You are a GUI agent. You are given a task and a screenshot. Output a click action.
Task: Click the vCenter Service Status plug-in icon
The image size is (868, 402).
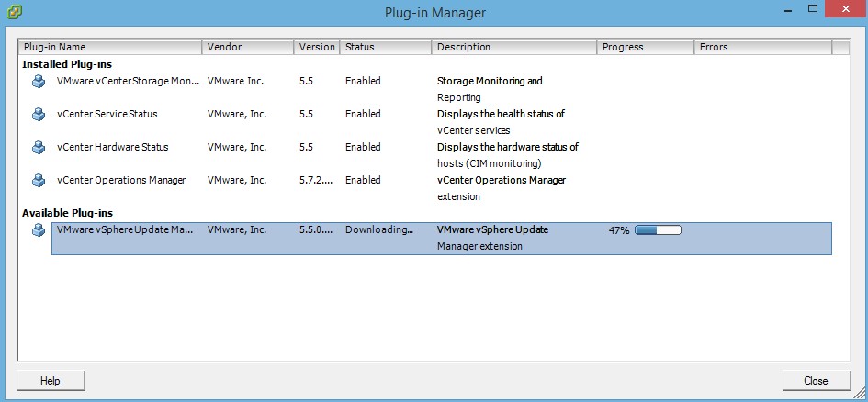pyautogui.click(x=39, y=115)
